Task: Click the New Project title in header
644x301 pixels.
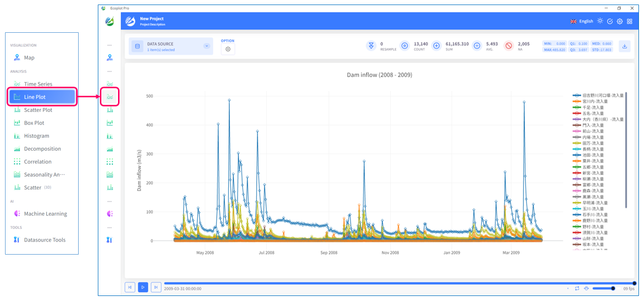Action: (152, 19)
